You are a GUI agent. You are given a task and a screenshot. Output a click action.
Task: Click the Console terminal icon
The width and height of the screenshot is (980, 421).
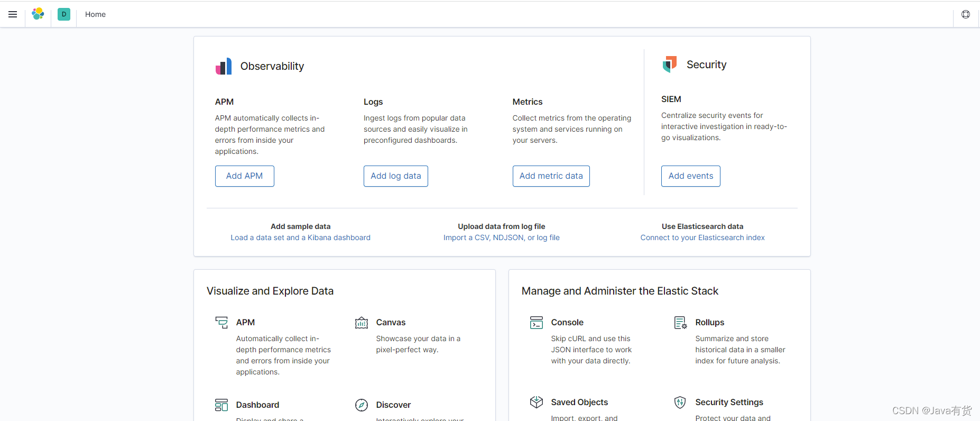pos(537,322)
